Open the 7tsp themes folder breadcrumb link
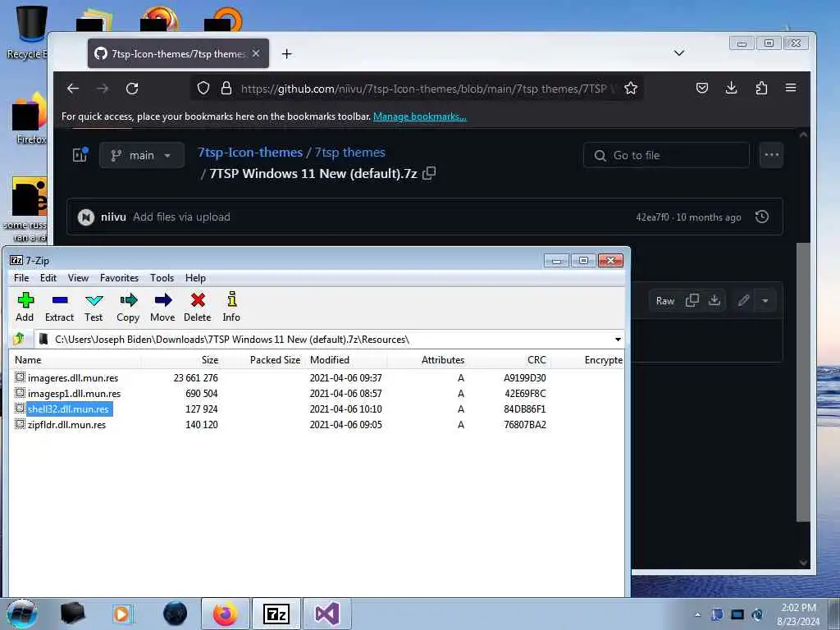The height and width of the screenshot is (630, 840). (x=349, y=152)
